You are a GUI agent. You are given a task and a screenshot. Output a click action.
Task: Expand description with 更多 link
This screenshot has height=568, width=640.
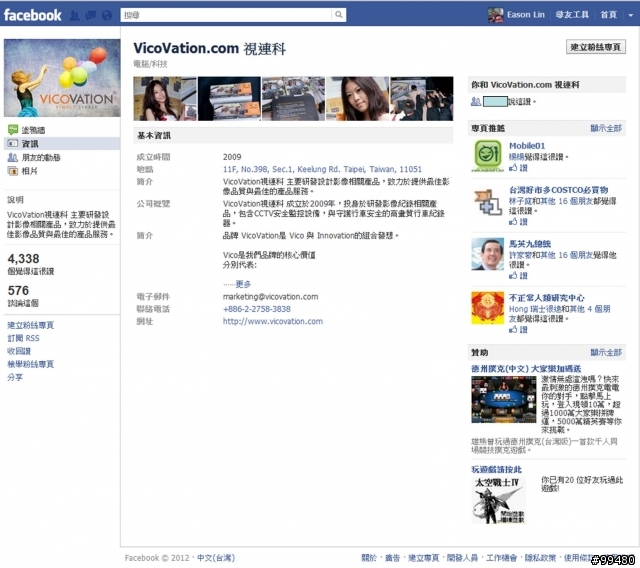coord(243,284)
